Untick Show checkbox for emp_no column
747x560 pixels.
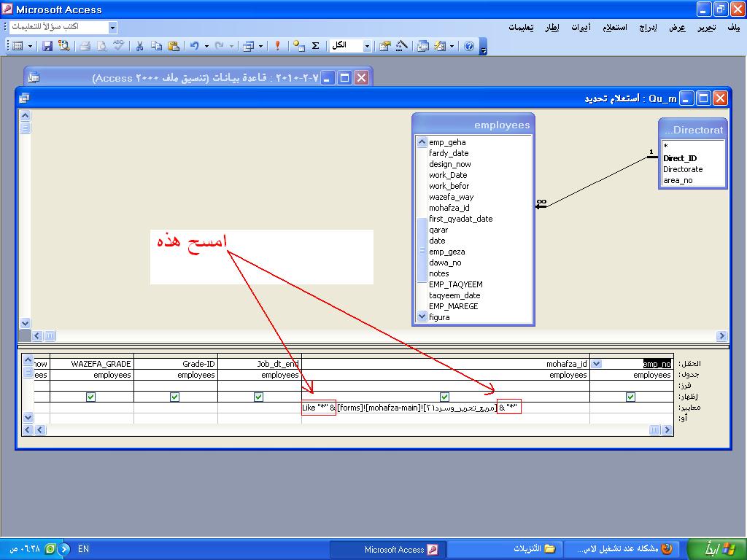[630, 397]
